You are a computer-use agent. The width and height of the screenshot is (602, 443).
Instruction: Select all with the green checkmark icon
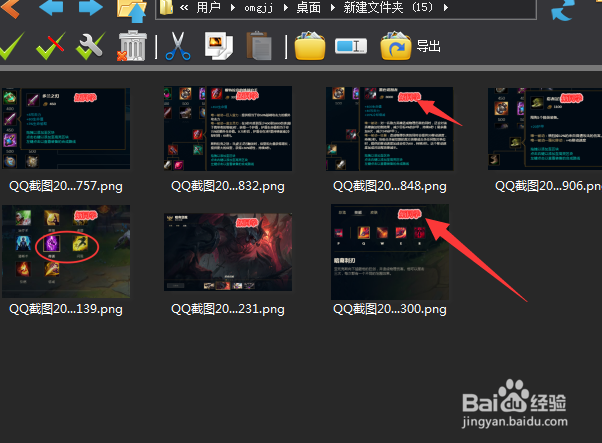pyautogui.click(x=12, y=46)
